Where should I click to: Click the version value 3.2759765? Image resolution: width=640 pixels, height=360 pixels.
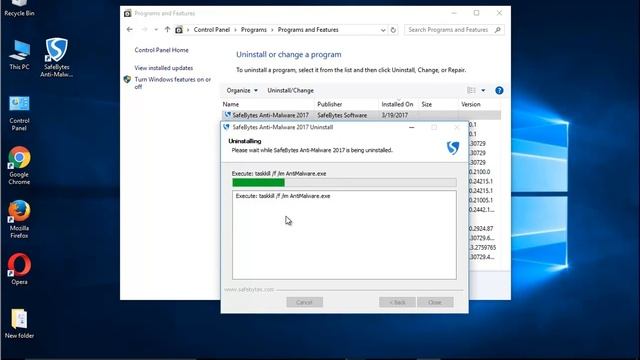pos(482,248)
